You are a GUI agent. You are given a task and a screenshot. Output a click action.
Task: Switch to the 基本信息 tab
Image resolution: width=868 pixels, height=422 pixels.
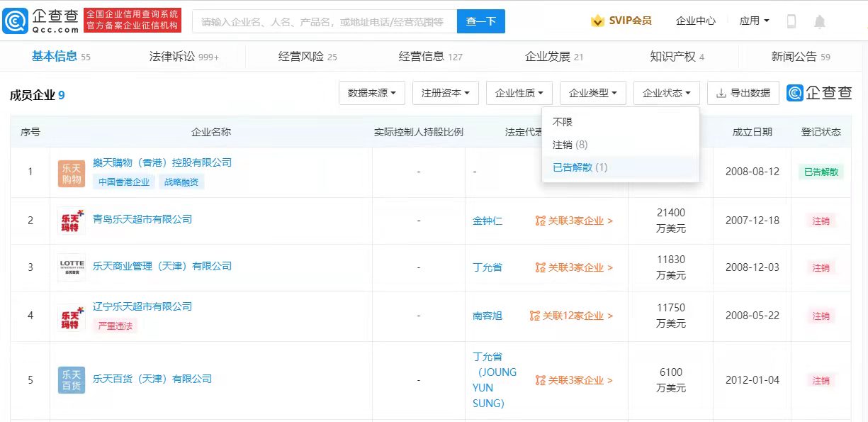click(x=61, y=56)
